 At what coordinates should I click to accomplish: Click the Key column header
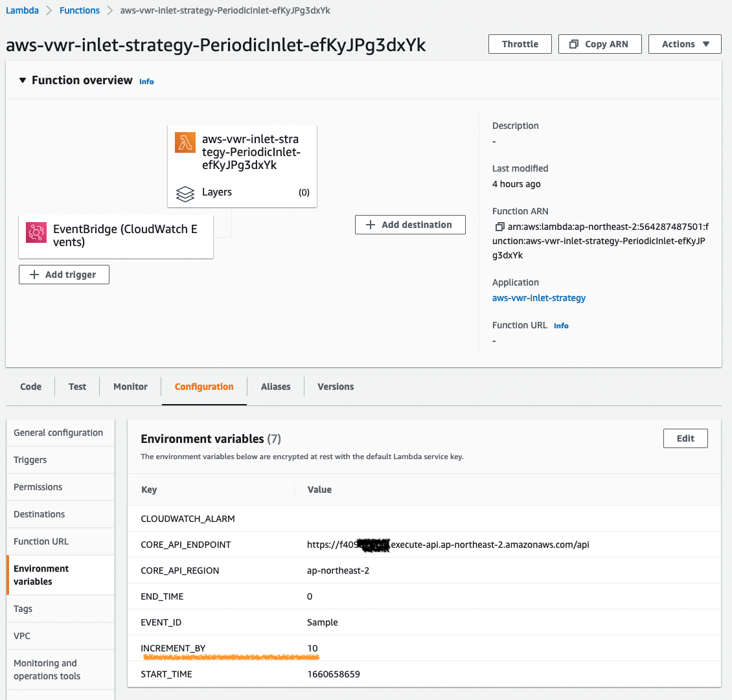click(149, 490)
